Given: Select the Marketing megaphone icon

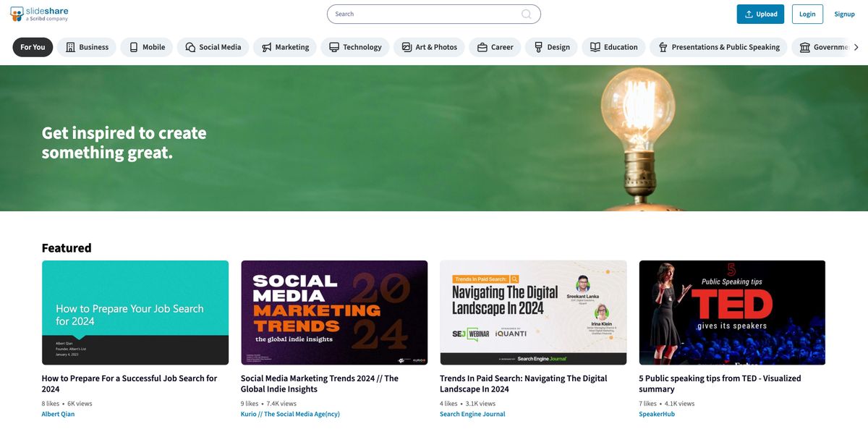Looking at the screenshot, I should click(x=267, y=47).
